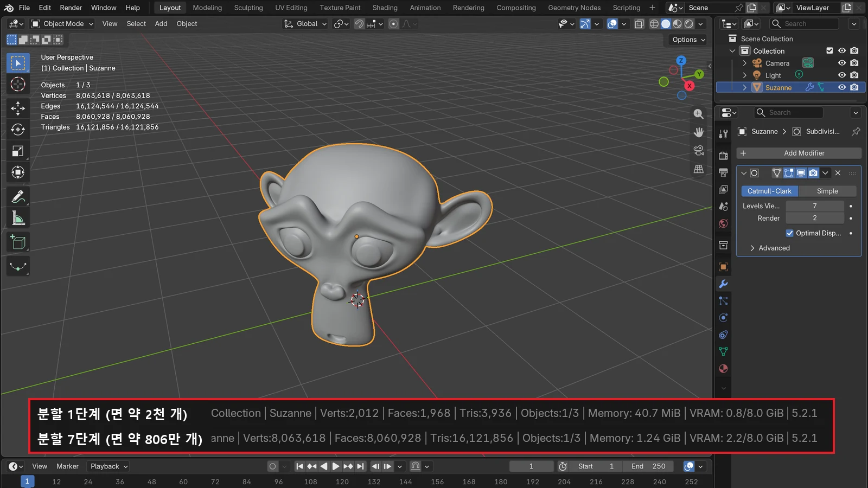Image resolution: width=868 pixels, height=488 pixels.
Task: Click the Add Modifier button
Action: point(799,153)
